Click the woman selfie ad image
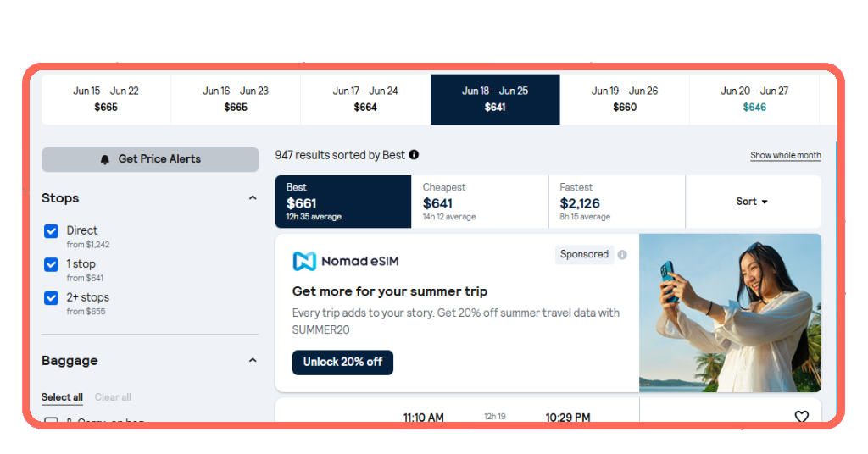 730,313
